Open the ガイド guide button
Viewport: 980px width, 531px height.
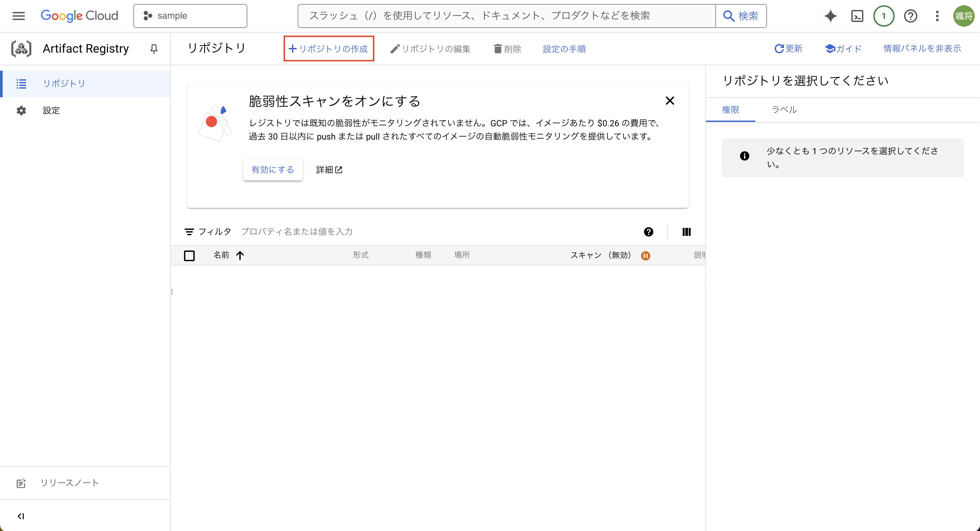point(843,49)
